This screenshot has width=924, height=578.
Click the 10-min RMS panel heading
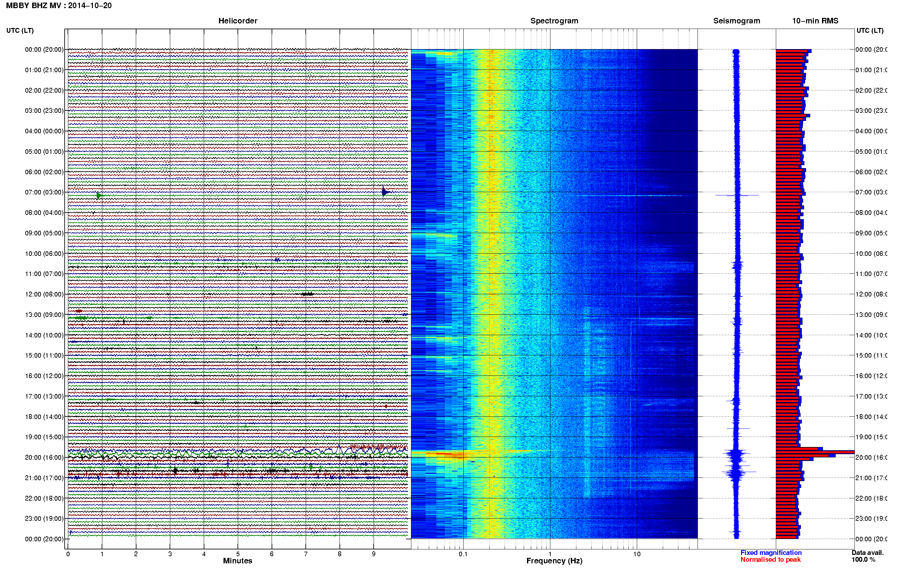815,21
